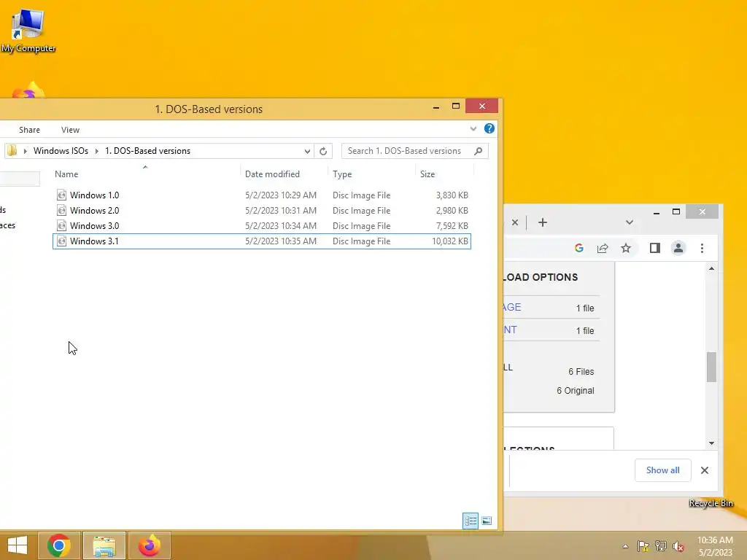
Task: Open File Explorer from the taskbar
Action: click(x=104, y=545)
